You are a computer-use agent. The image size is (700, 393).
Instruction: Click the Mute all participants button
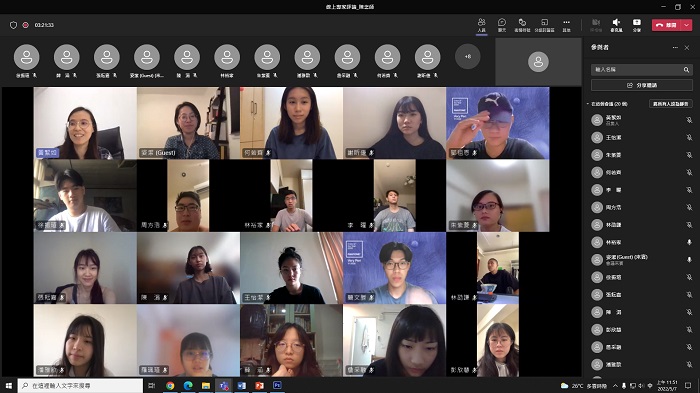pyautogui.click(x=671, y=104)
